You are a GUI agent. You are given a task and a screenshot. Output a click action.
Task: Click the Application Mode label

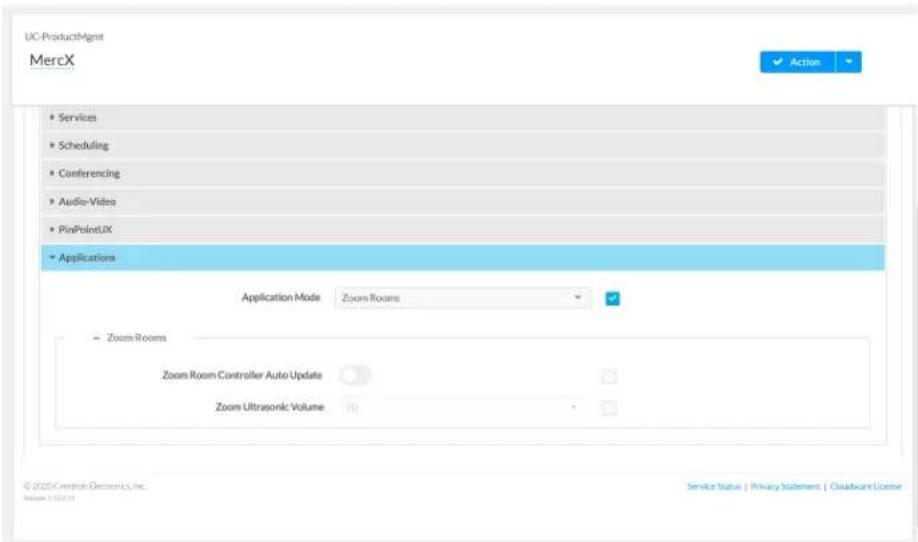point(281,297)
